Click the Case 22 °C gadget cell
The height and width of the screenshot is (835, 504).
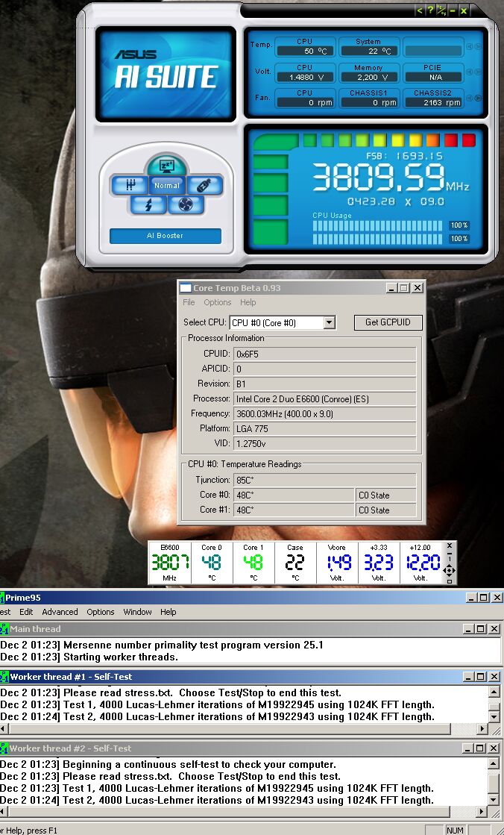(x=294, y=563)
